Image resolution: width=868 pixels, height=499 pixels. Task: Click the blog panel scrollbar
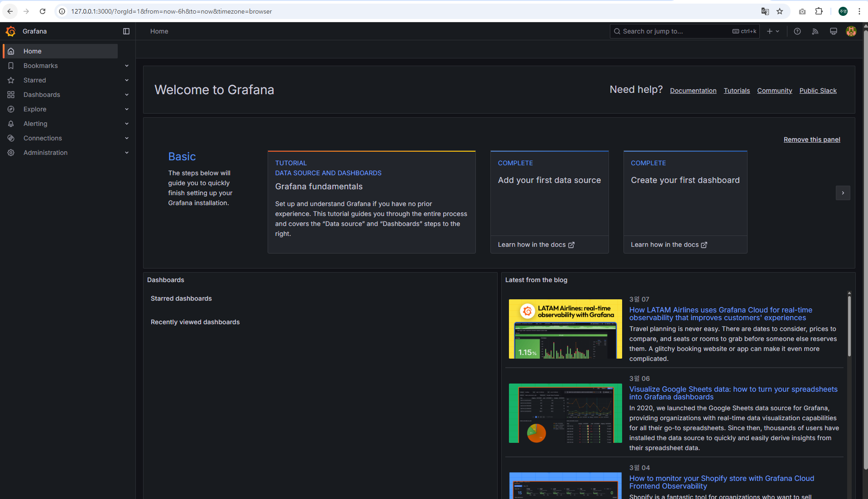(849, 326)
